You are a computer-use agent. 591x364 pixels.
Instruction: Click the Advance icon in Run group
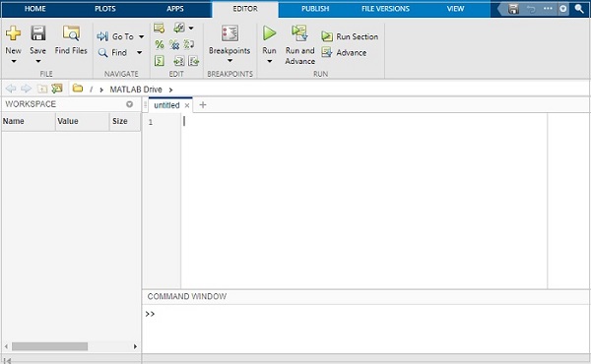click(x=327, y=52)
